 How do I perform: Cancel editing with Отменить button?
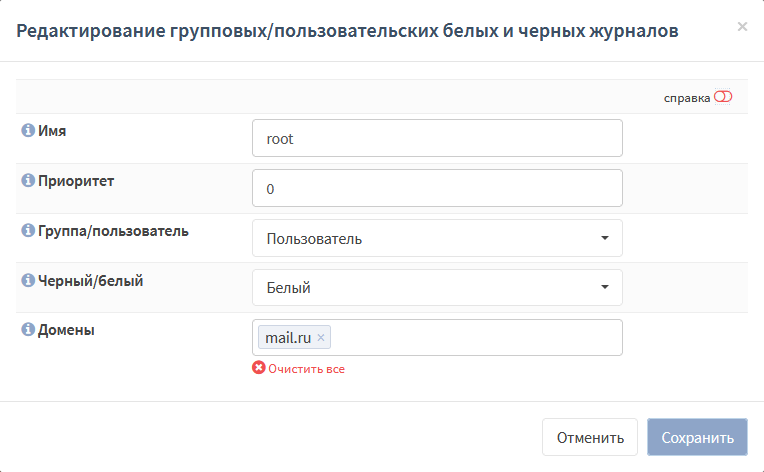[x=590, y=437]
